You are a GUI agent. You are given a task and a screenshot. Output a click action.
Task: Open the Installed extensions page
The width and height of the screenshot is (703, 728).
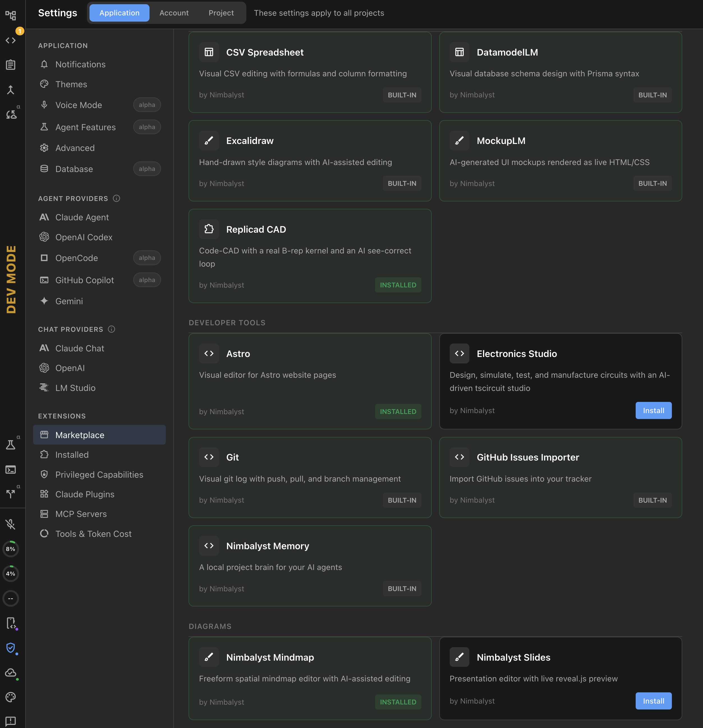100,455
